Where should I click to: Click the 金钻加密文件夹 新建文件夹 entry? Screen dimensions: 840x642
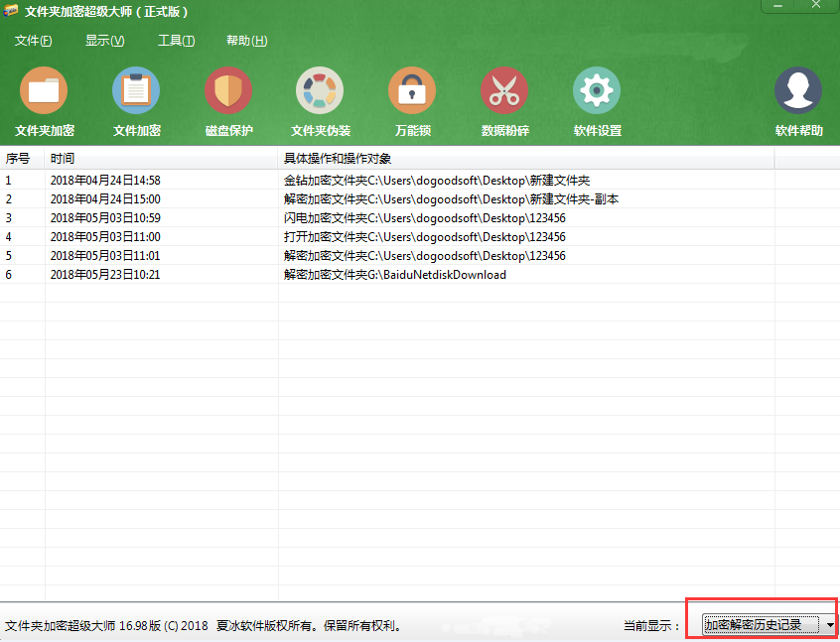click(x=437, y=181)
